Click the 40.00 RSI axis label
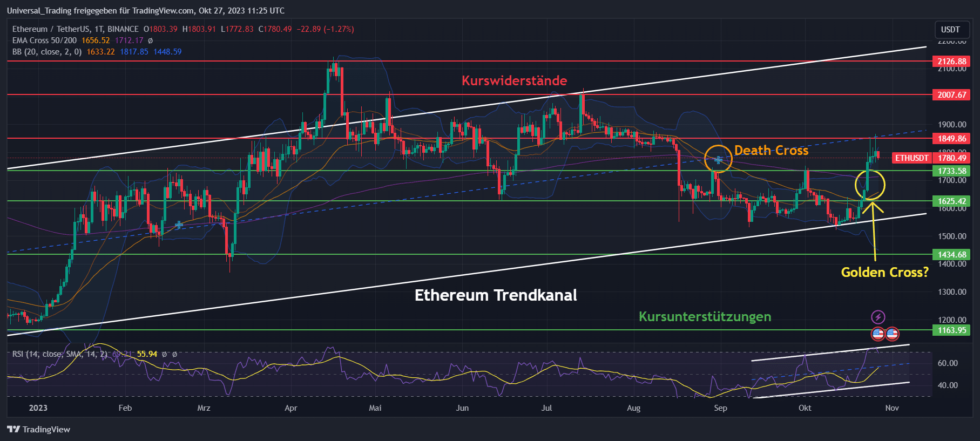 coord(948,385)
